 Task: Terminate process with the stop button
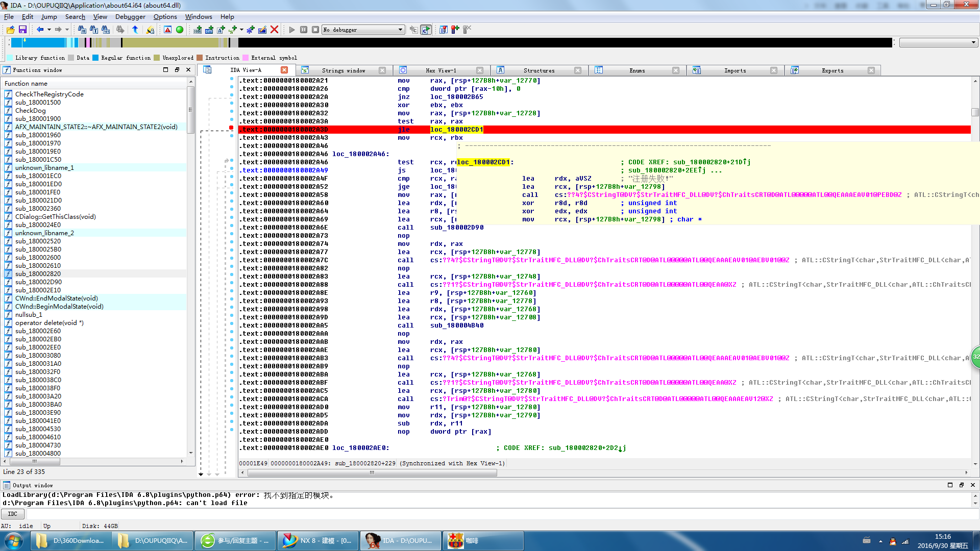click(315, 30)
